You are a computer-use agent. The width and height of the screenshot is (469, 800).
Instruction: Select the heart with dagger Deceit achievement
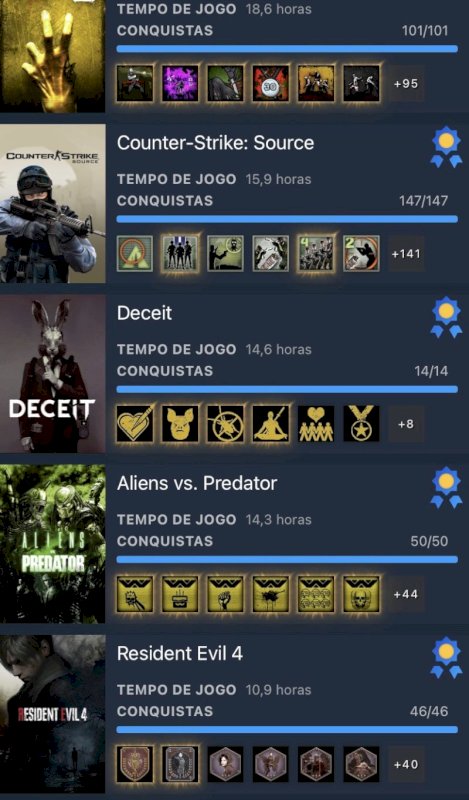click(x=135, y=423)
